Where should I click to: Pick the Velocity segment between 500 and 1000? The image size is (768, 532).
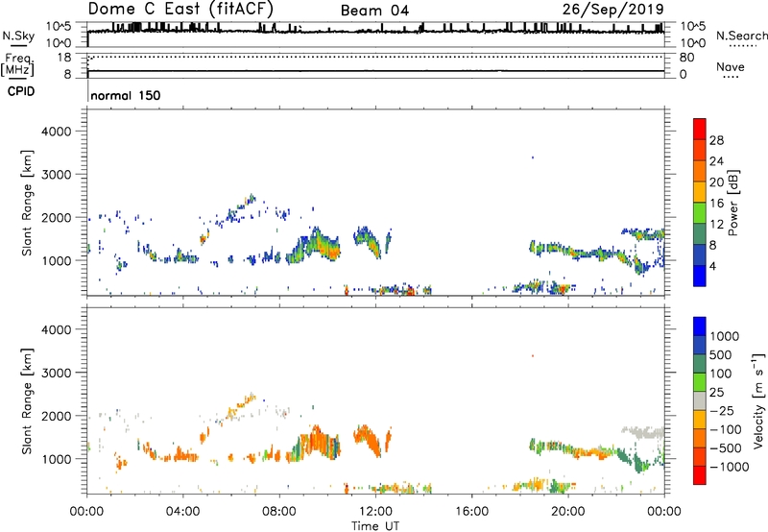tap(700, 346)
